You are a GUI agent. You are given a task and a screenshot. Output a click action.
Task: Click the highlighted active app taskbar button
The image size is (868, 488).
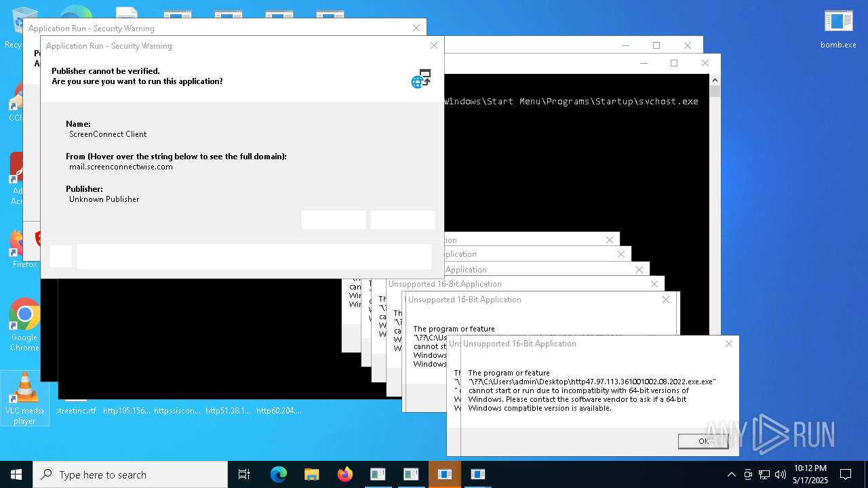[445, 474]
